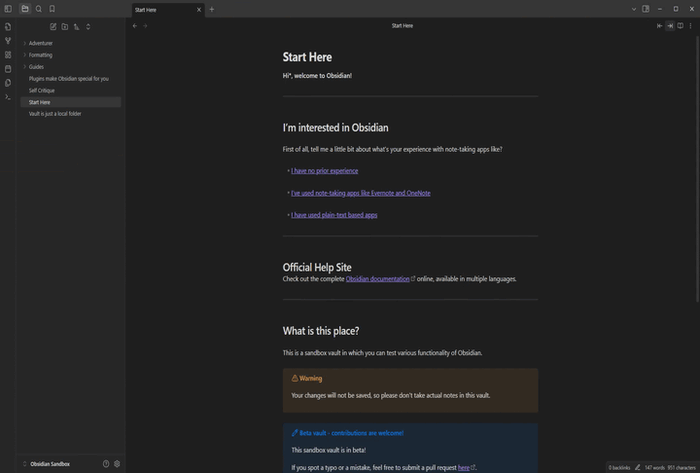Viewport: 700px width, 473px height.
Task: Open quick switcher from ribbon
Action: [x=8, y=27]
